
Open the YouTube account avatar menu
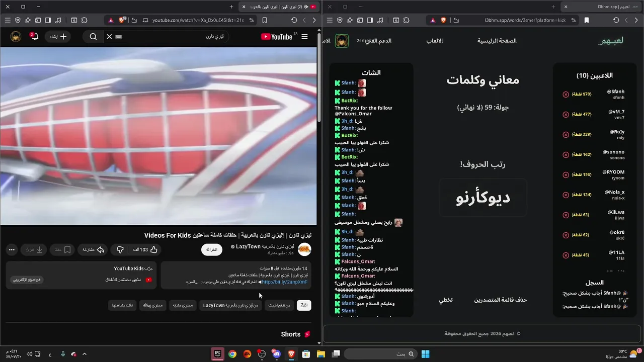coord(16,37)
